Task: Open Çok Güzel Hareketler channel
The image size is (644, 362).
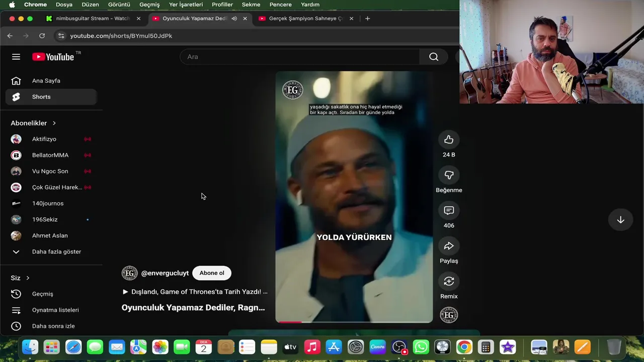Action: point(51,187)
